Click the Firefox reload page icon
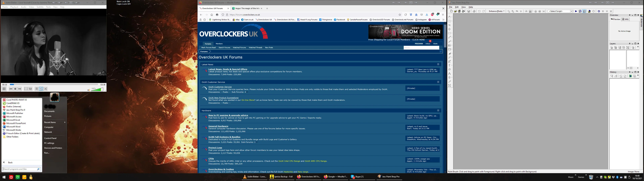This screenshot has height=181, width=644. coord(406,15)
